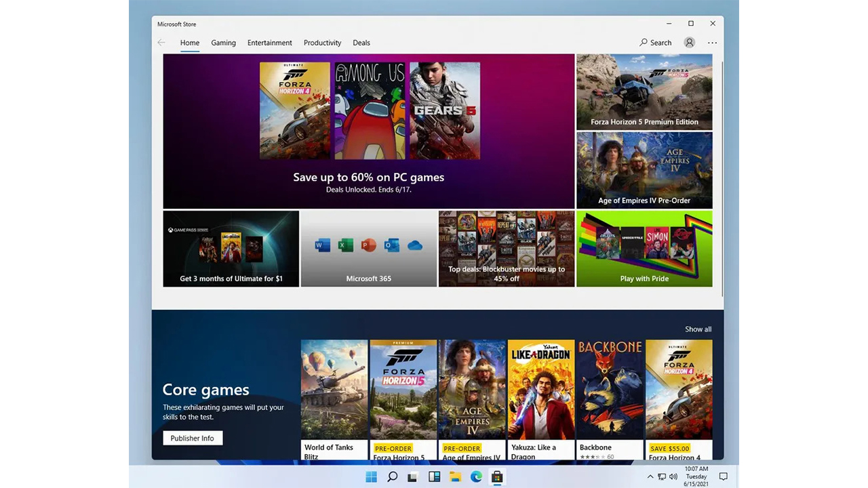The height and width of the screenshot is (488, 868).
Task: Open the notification center icon
Action: point(723,477)
